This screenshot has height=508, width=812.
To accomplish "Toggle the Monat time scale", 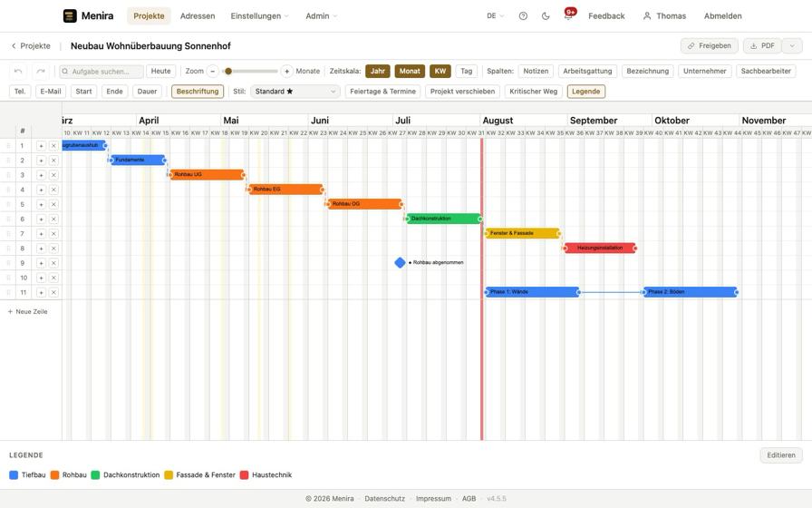I will point(410,71).
